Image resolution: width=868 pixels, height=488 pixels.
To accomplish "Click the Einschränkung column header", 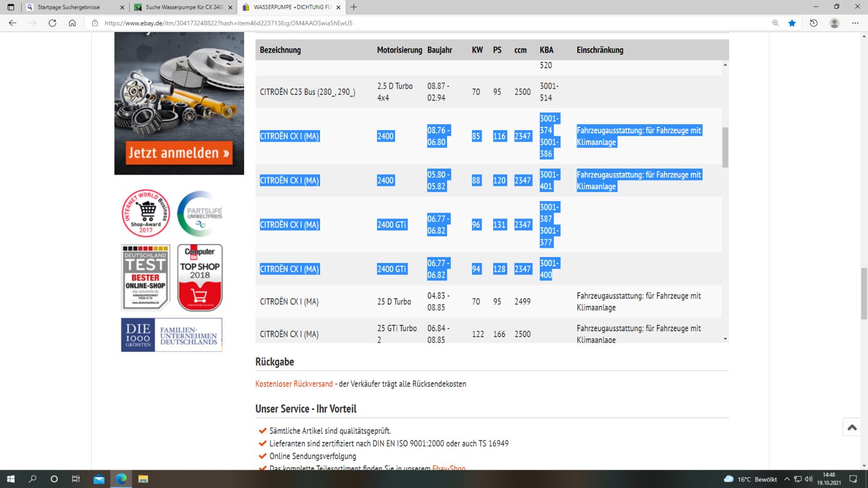I will coord(600,50).
